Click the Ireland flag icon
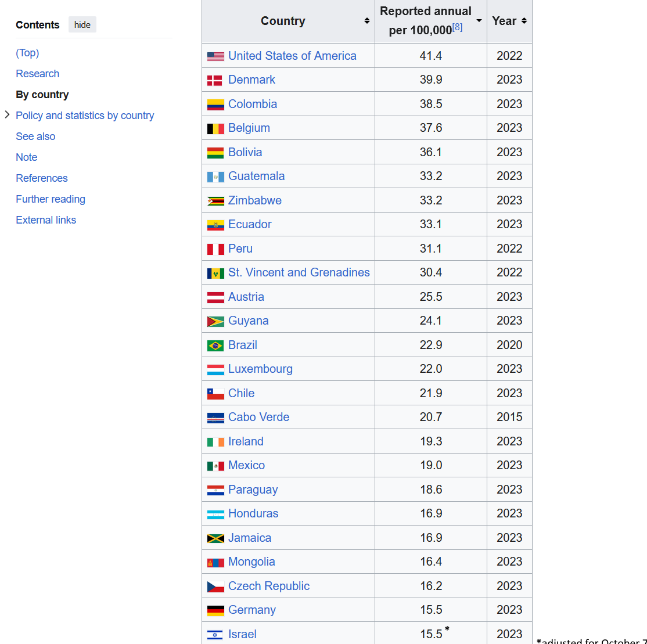 pos(215,442)
